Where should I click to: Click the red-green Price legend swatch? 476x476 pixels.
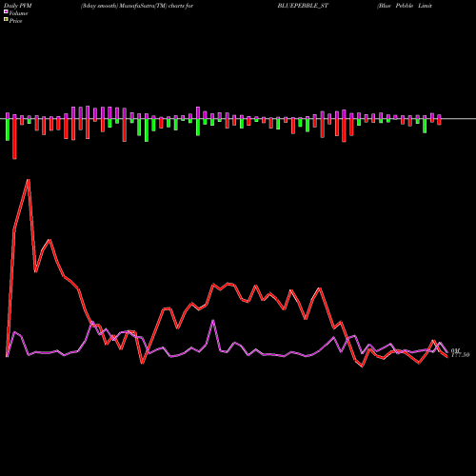[6, 20]
